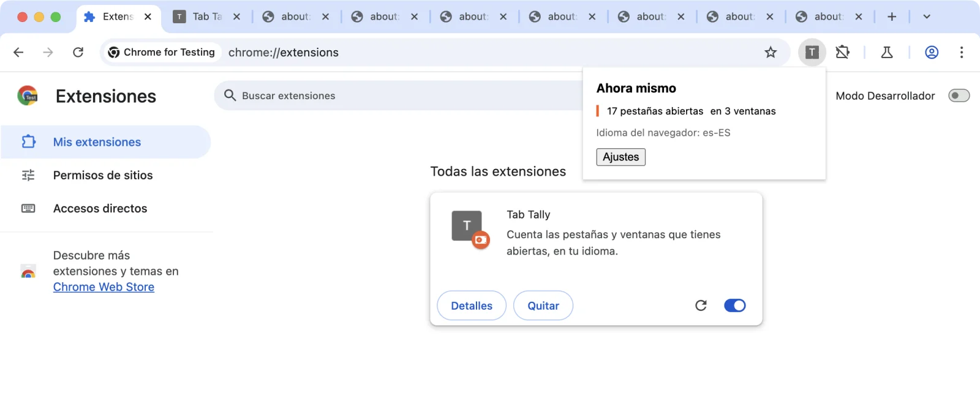Switch to the Tab Tally tab
980x415 pixels.
click(x=206, y=17)
